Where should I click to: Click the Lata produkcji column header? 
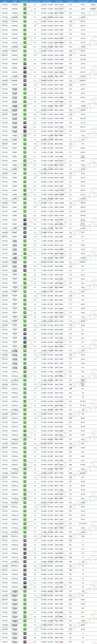click(x=47, y=1)
